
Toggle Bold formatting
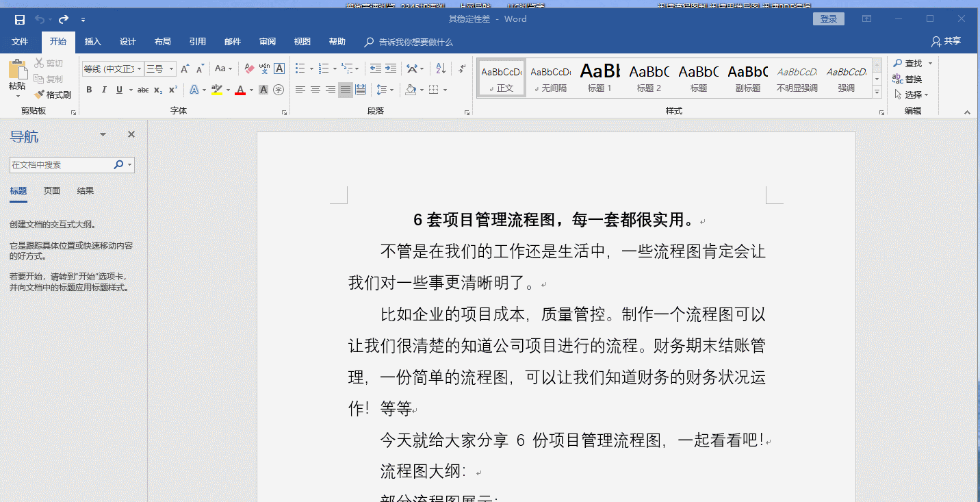coord(89,90)
